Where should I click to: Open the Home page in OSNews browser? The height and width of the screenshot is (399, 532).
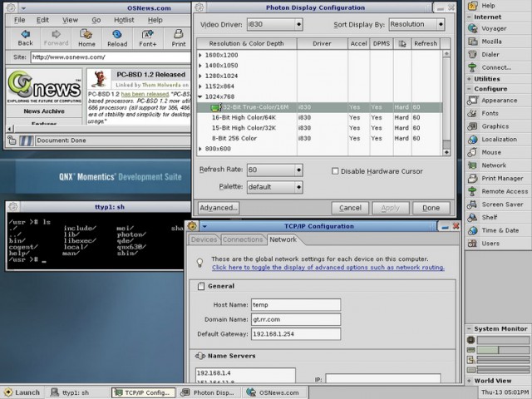(86, 38)
